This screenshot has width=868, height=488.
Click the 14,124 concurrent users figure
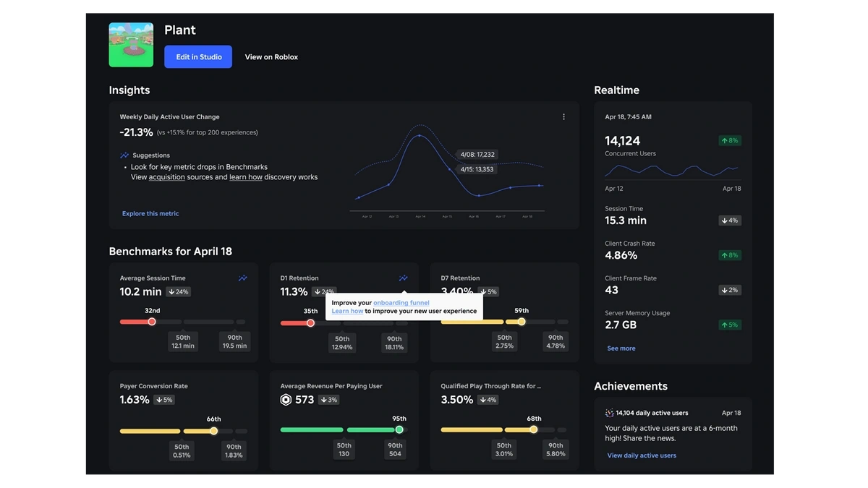(x=623, y=141)
